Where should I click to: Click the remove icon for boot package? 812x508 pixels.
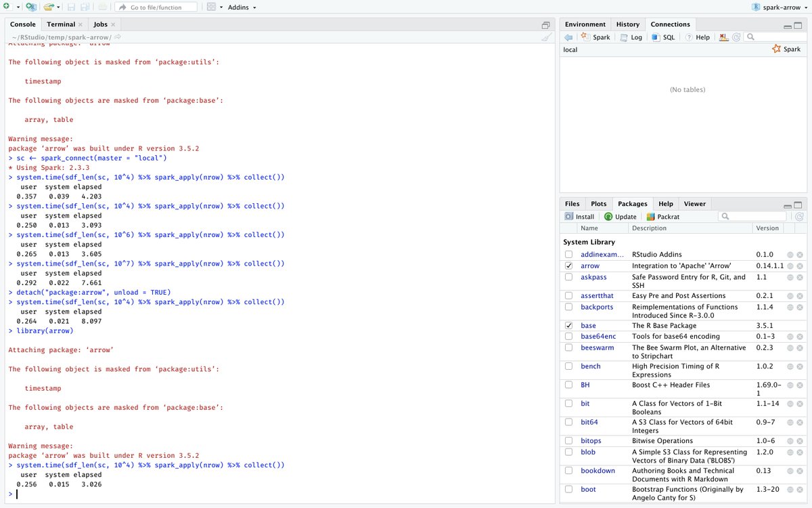[x=800, y=489]
